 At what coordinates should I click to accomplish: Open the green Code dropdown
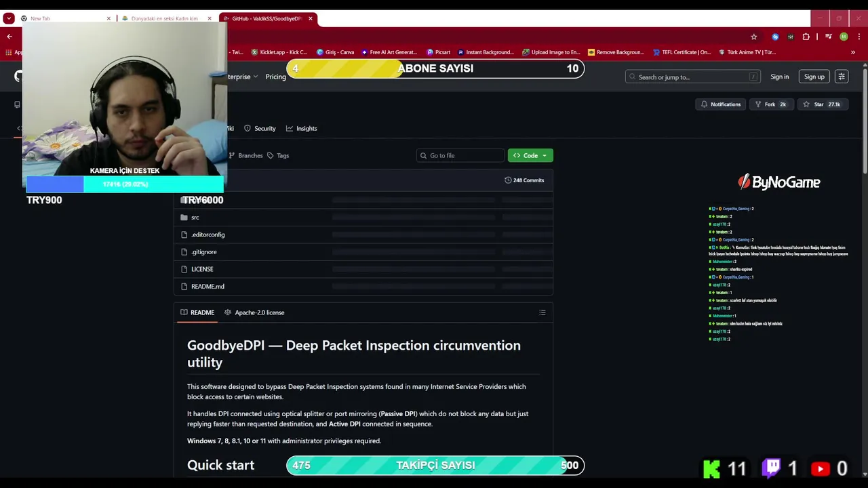pos(530,156)
